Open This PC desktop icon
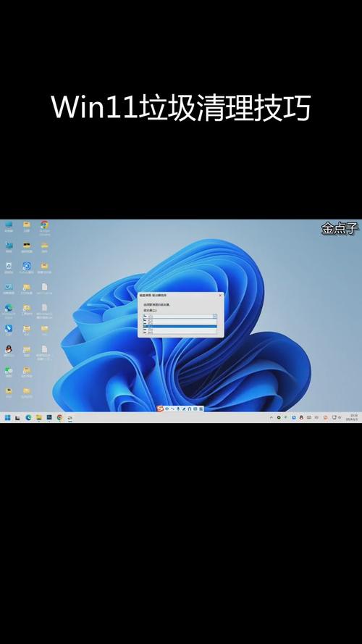 tap(9, 225)
